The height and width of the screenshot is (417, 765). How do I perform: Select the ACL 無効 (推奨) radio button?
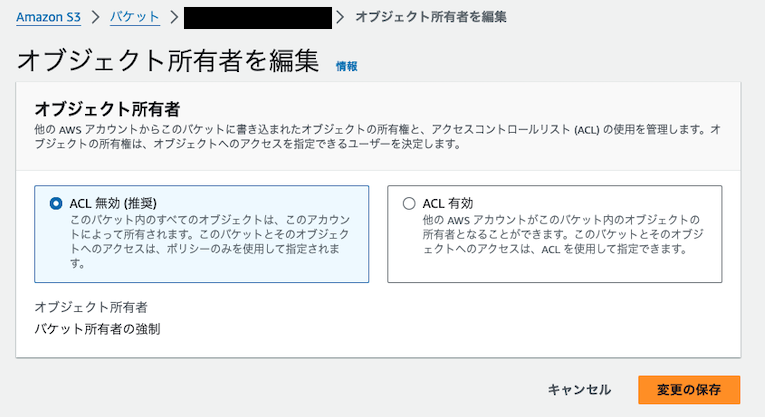click(x=56, y=203)
